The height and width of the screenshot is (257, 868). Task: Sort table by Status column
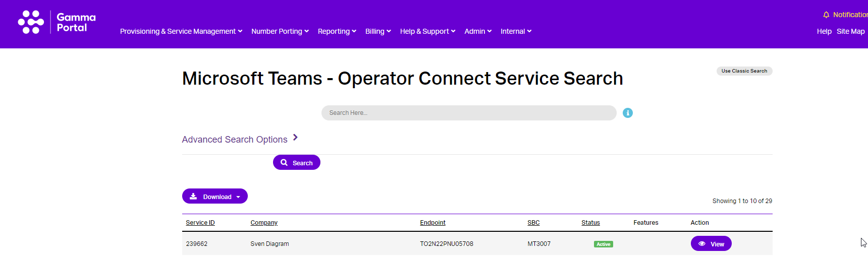coord(590,223)
